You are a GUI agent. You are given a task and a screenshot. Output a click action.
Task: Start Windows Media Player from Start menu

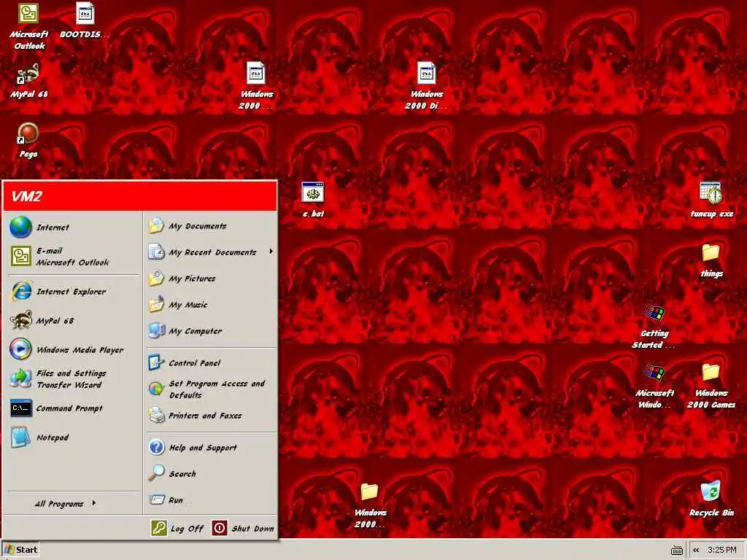click(x=74, y=349)
